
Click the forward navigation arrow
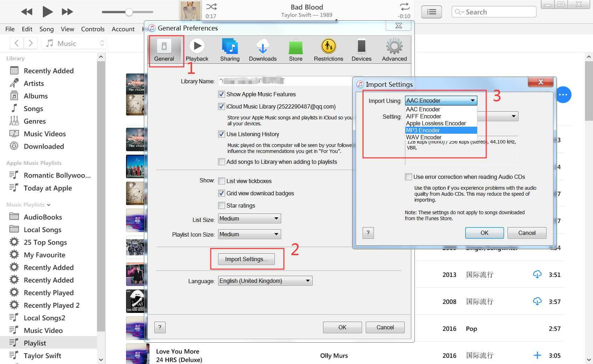point(30,43)
